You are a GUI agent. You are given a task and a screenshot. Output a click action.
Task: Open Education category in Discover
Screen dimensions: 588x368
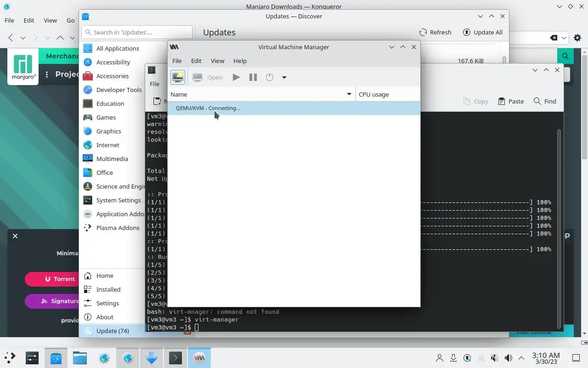pyautogui.click(x=112, y=103)
